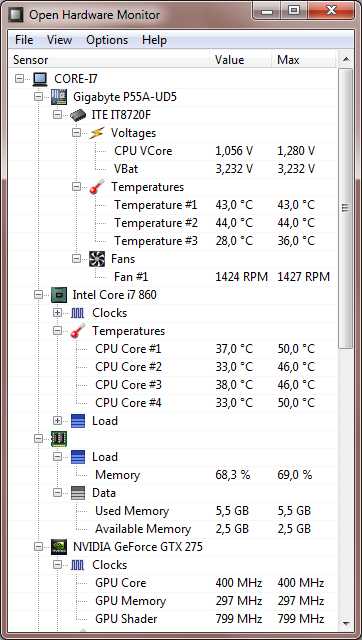
Task: Collapse the Voltages tree node
Action: (76, 133)
